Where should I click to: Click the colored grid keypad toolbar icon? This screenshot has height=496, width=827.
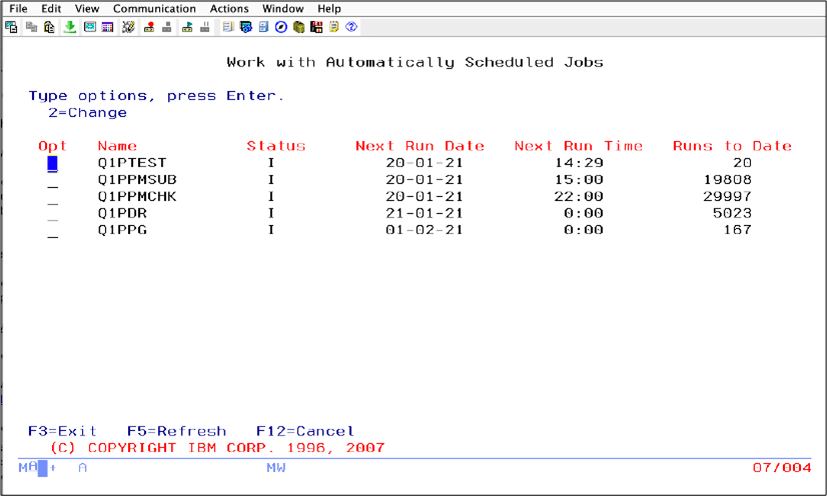coord(107,27)
